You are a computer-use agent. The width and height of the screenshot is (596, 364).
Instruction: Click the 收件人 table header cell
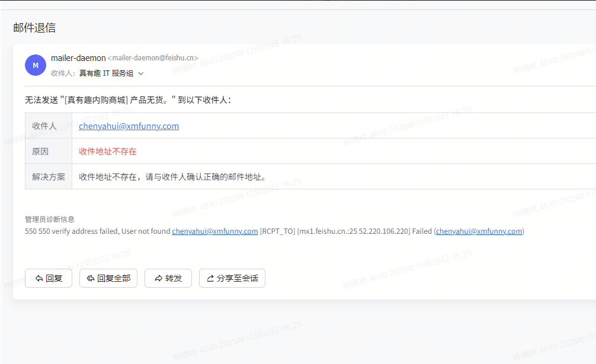[44, 126]
